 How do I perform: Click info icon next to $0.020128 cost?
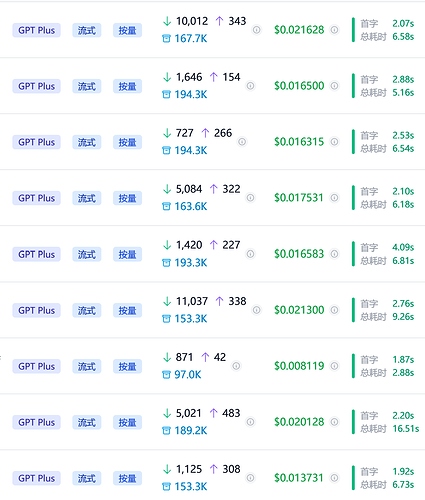(334, 422)
